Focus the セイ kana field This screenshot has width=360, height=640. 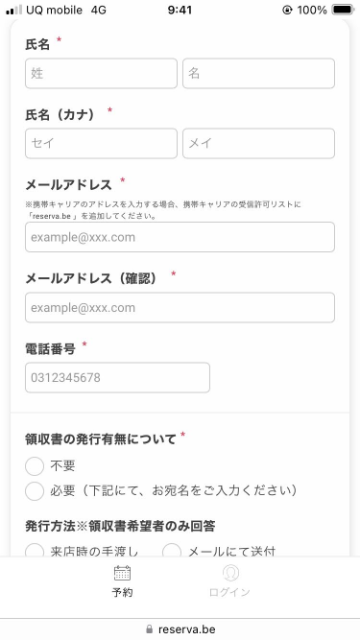tap(101, 143)
